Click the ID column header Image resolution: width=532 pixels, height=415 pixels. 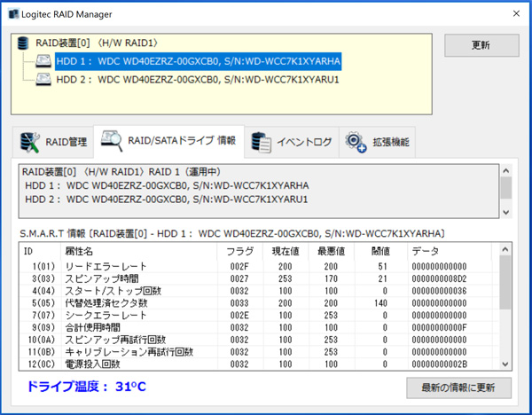coord(40,251)
